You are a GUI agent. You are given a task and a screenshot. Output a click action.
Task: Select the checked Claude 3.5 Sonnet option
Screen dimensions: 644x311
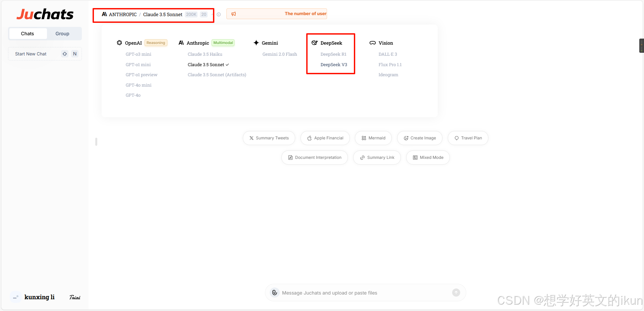(x=208, y=64)
